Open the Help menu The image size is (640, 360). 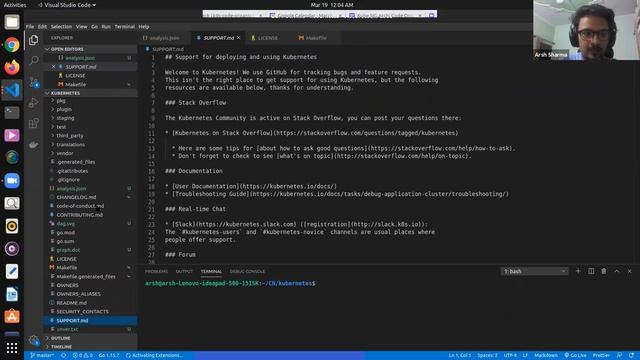click(144, 27)
